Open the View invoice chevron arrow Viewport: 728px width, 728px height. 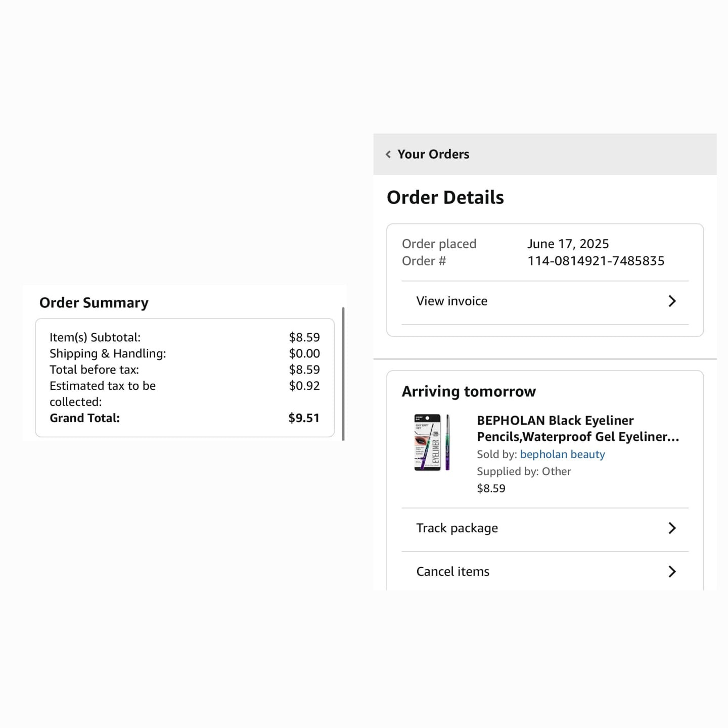[x=672, y=301]
